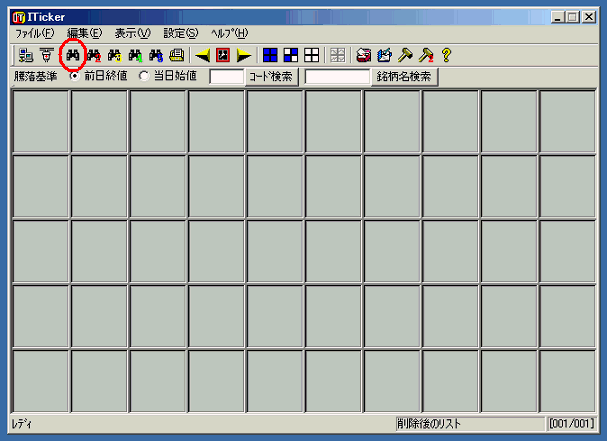
Task: Click the レディ status bar text
Action: [x=22, y=424]
